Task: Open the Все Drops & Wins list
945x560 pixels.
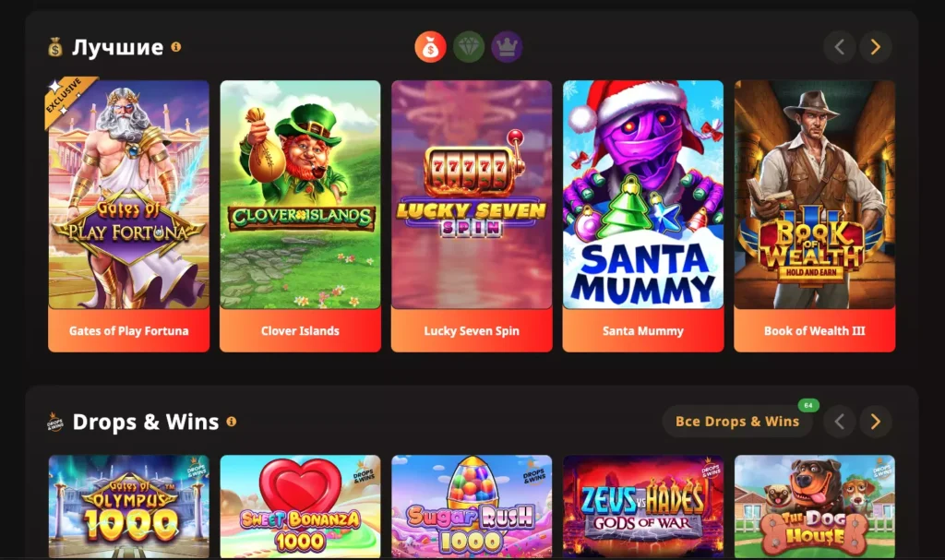Action: coord(737,422)
